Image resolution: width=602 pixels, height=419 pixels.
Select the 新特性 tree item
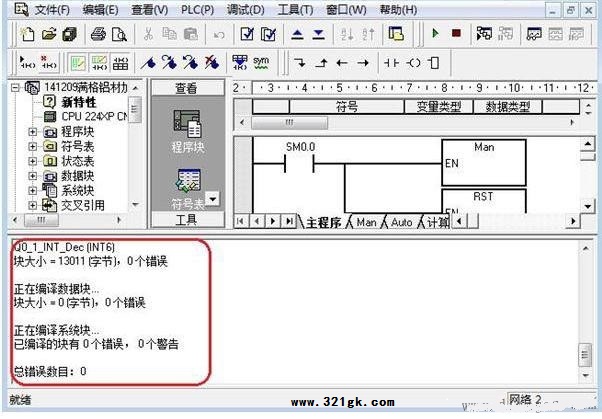coord(78,103)
